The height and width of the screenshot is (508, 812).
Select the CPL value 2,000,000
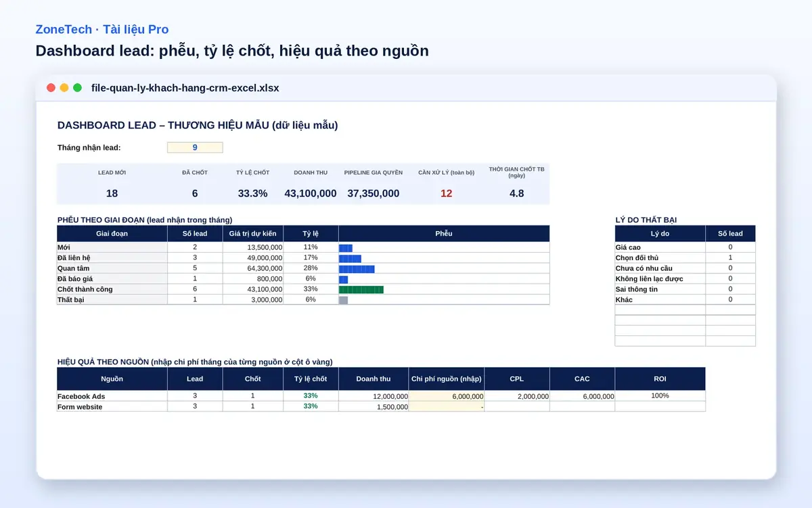pos(517,396)
